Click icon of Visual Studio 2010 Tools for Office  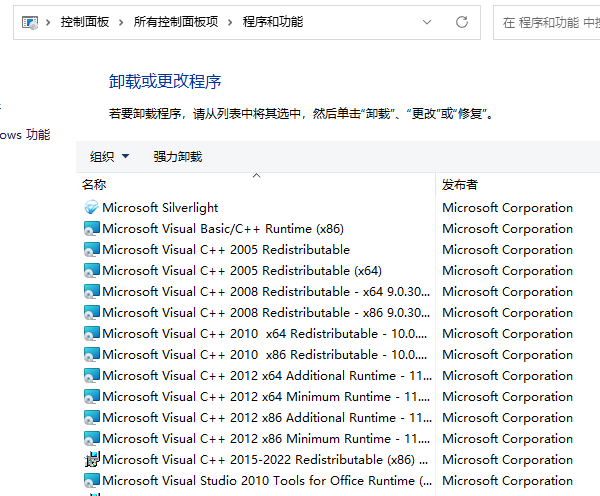(x=91, y=481)
